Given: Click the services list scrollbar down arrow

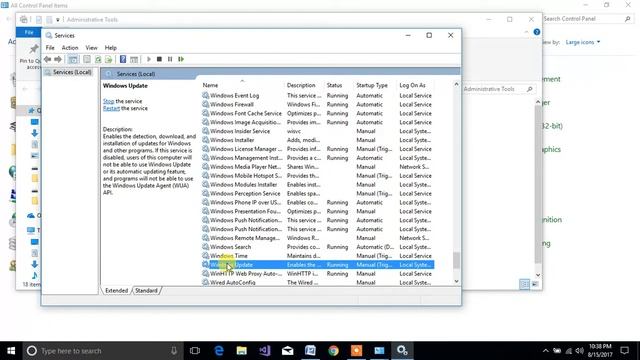Looking at the screenshot, I should (456, 281).
